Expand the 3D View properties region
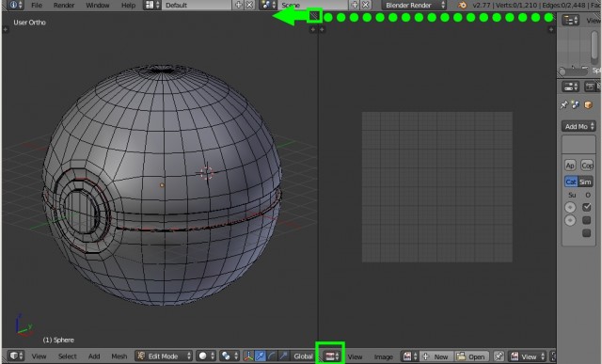The width and height of the screenshot is (602, 364). pyautogui.click(x=313, y=29)
